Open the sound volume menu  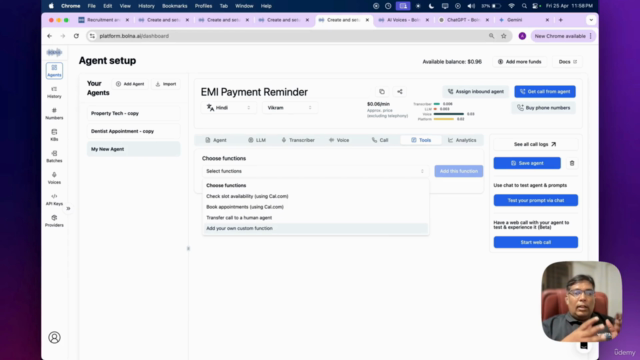pyautogui.click(x=471, y=6)
